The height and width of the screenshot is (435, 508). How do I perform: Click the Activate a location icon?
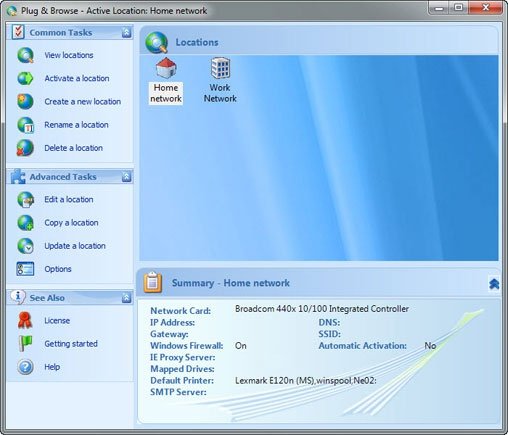tap(25, 78)
